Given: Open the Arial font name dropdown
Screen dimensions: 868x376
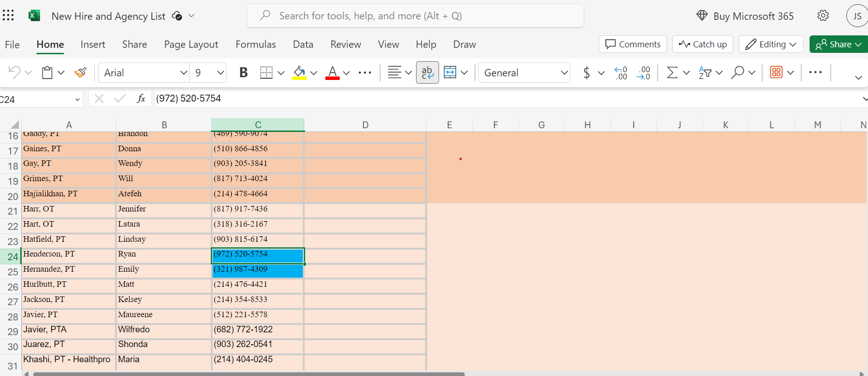Looking at the screenshot, I should tap(184, 73).
